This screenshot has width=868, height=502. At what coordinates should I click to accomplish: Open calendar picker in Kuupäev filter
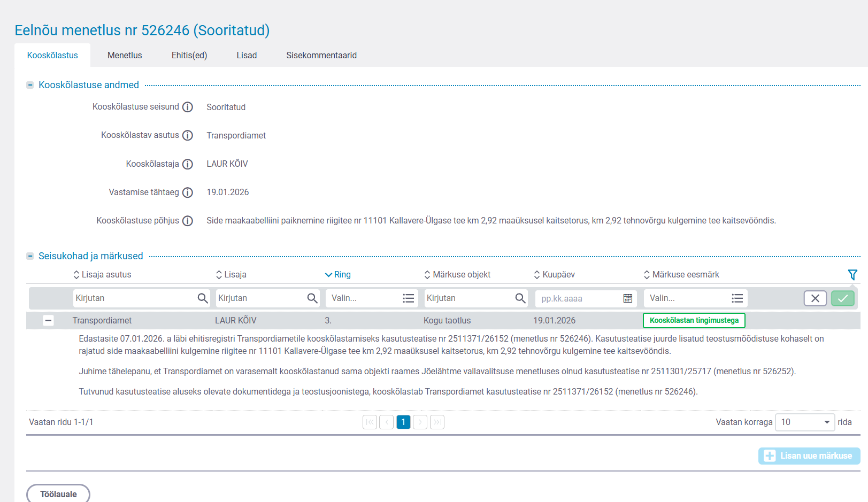628,298
